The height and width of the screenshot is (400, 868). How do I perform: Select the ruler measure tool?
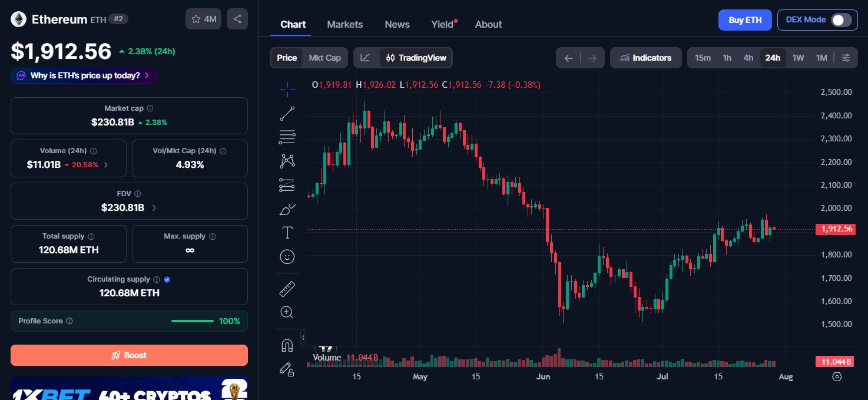click(x=287, y=289)
